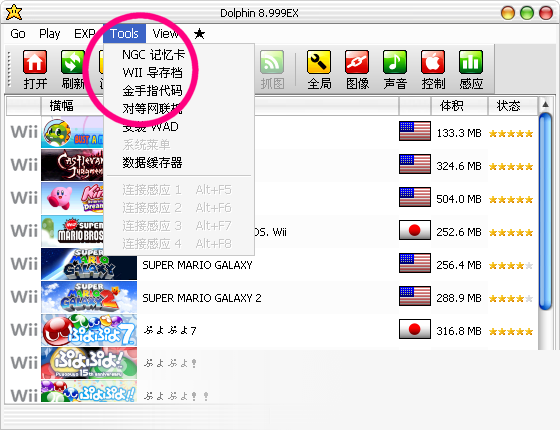Click ぷよぷよ7 title text
Viewport: 560px width, 430px height.
click(170, 331)
